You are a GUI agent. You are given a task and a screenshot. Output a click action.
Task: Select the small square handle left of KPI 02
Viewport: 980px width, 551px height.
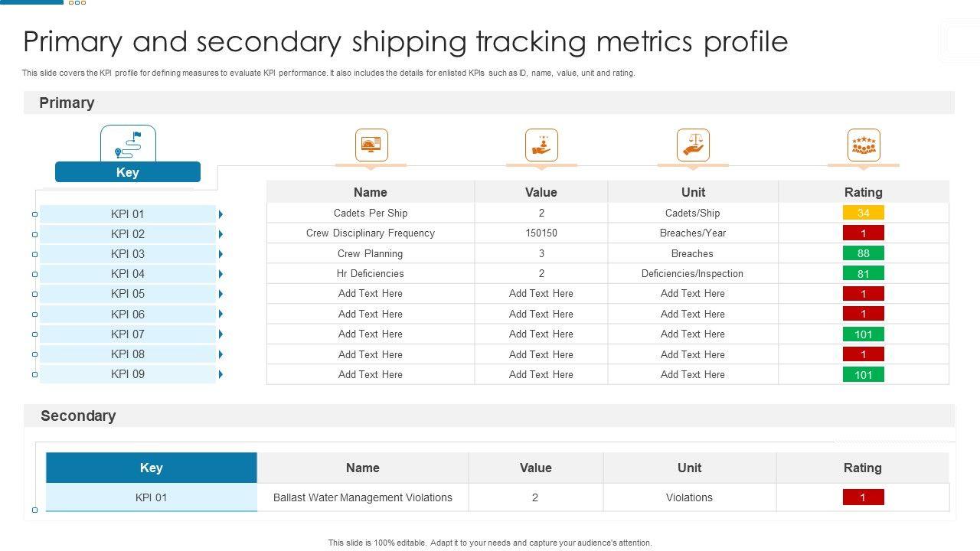click(34, 234)
